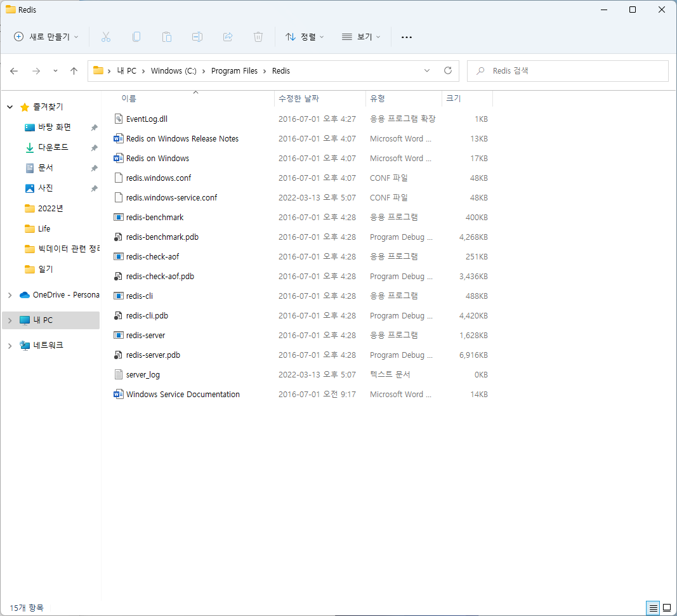Screen dimensions: 677x616
Task: Sort by 크기 column header
Action: [454, 98]
